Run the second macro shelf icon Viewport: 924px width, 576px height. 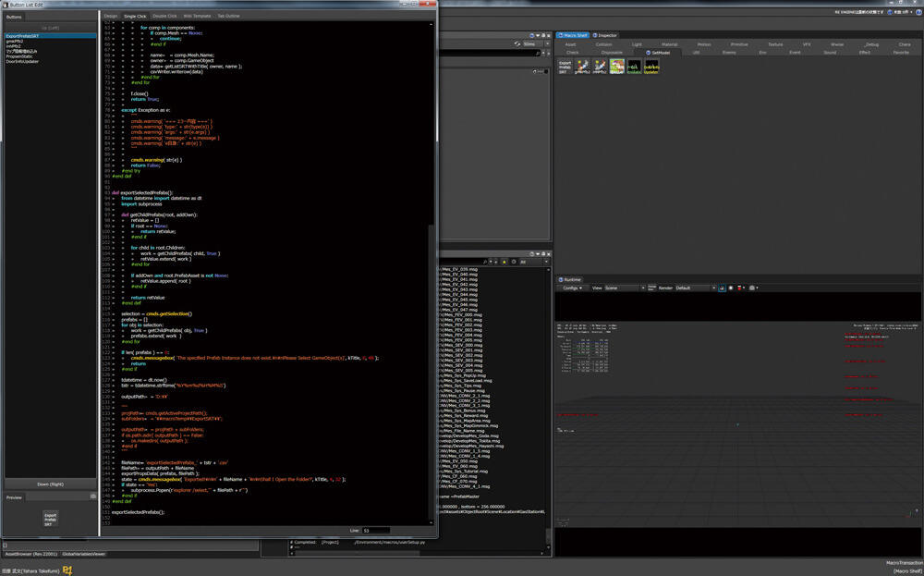(x=584, y=67)
